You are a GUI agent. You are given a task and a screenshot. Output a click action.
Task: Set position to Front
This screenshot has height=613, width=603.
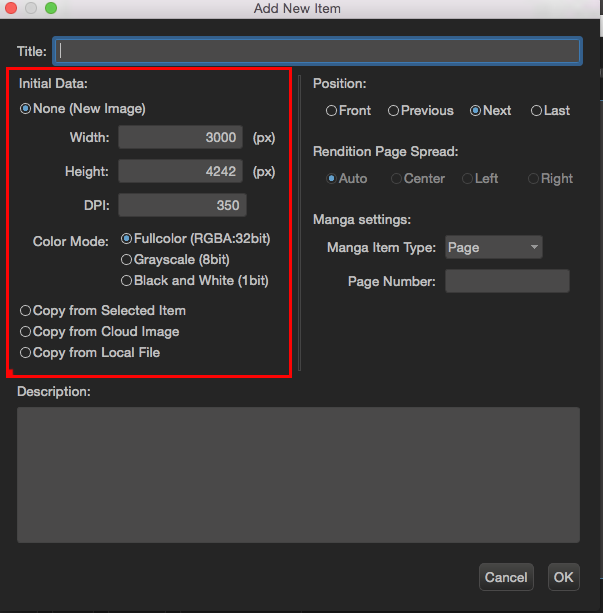click(348, 111)
